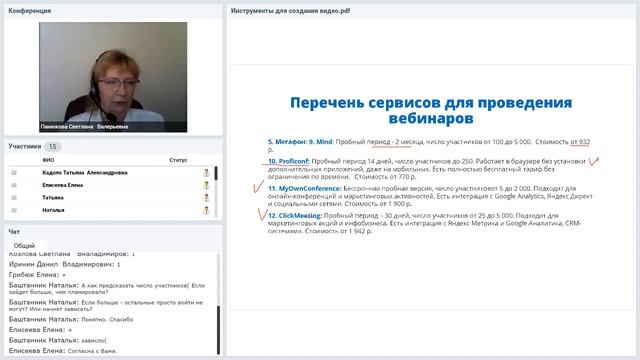Click status icon in Наталья row

[x=206, y=211]
